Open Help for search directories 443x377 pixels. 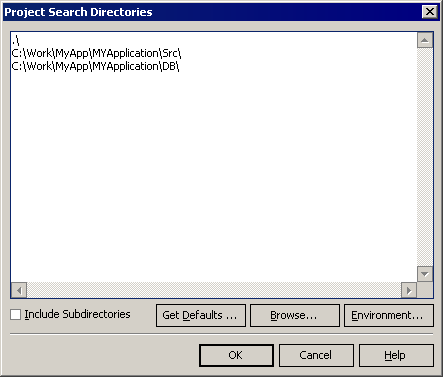coord(396,355)
